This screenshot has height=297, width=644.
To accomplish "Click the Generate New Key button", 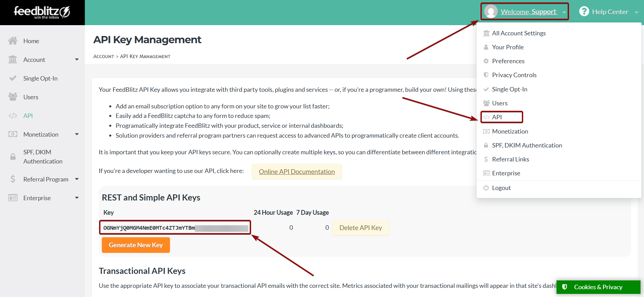I will tap(136, 245).
